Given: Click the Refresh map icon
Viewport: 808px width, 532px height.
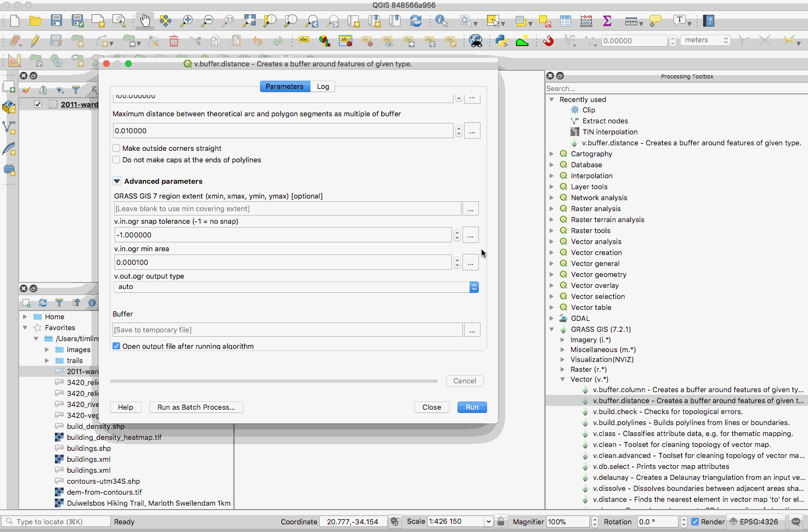Looking at the screenshot, I should (x=416, y=21).
